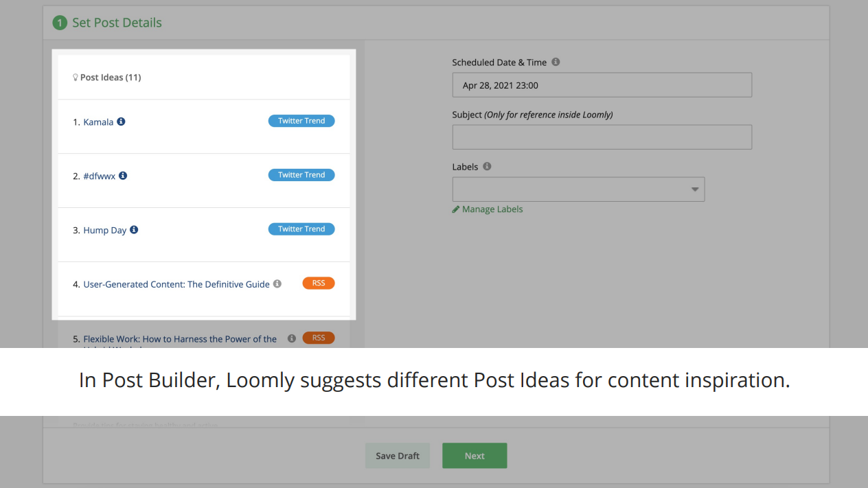The image size is (868, 488).
Task: Open the Labels dropdown
Action: point(578,189)
